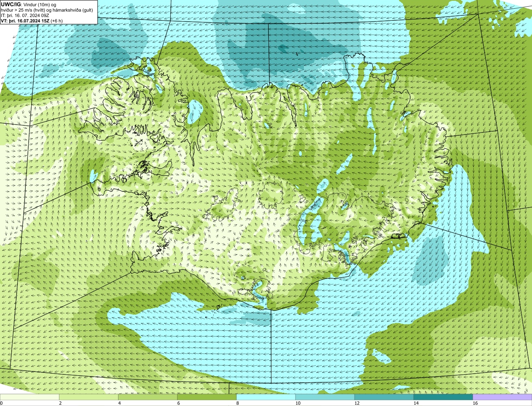
Task: Click the title line 'UWC/IG: Vindur (10m) og'
Action: pos(29,4)
